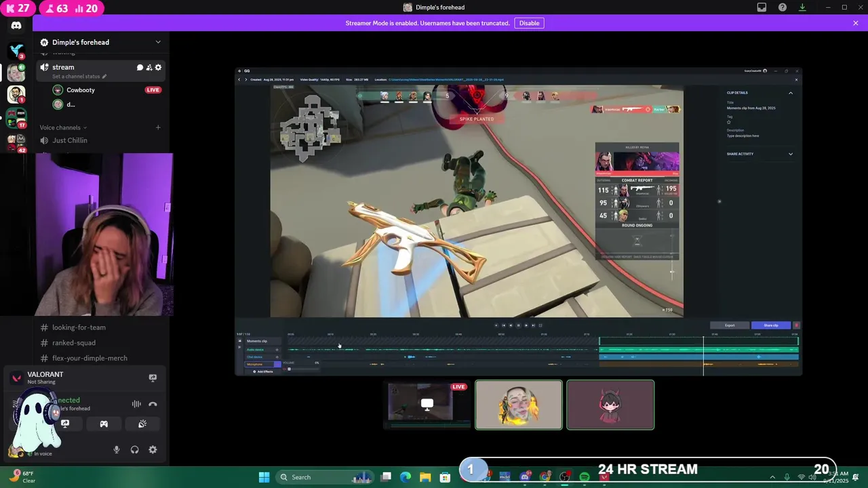
Task: Select user Cowbooty in stream channel
Action: coord(80,90)
